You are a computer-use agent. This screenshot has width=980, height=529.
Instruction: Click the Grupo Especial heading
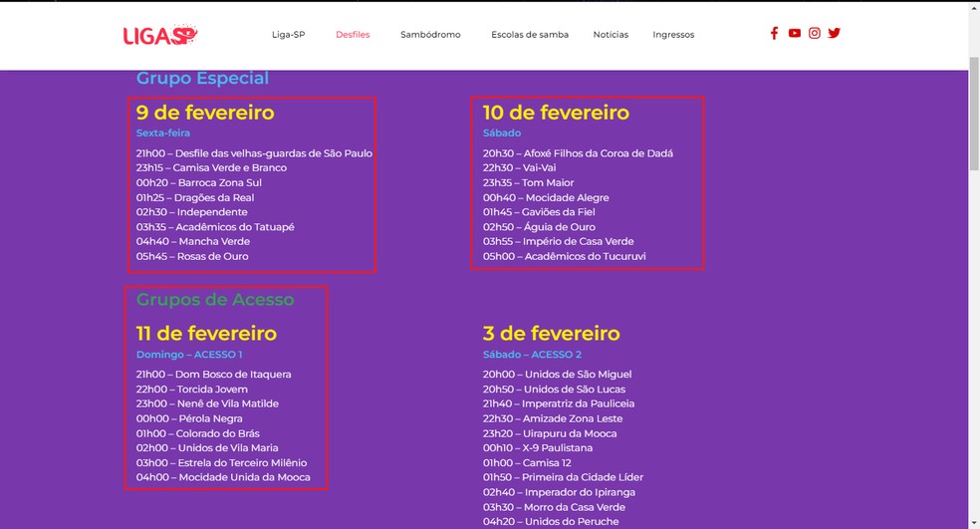click(x=202, y=78)
